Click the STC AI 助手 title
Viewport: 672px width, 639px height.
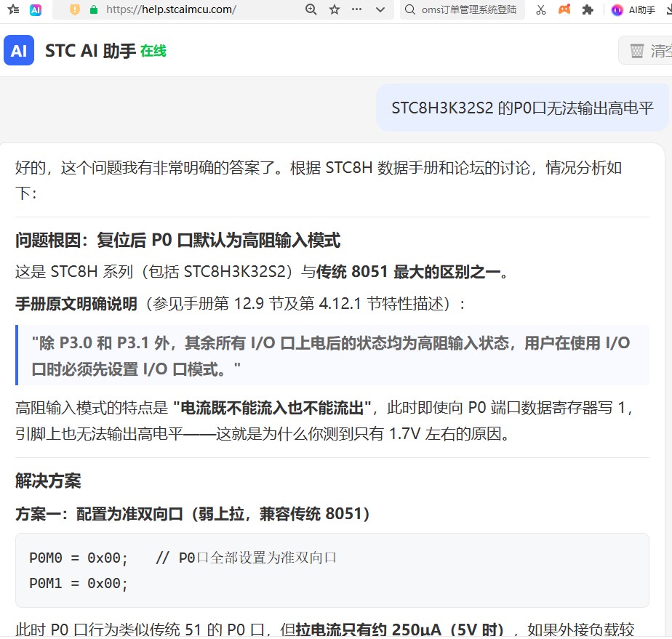pos(90,51)
